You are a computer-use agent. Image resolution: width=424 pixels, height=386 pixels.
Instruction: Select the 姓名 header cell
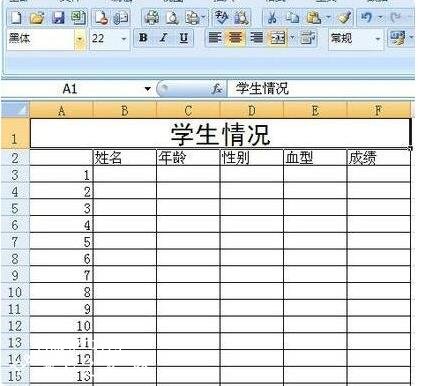click(x=125, y=157)
